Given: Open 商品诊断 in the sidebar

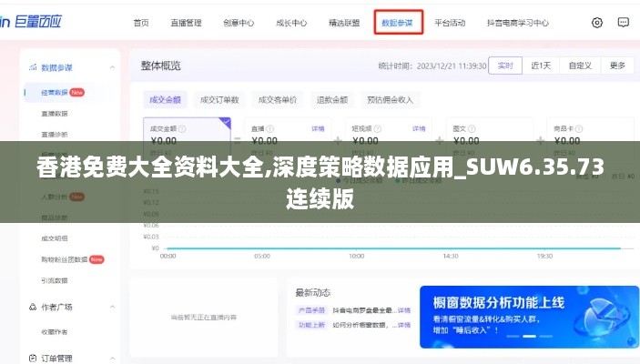Looking at the screenshot, I should coord(55,217).
